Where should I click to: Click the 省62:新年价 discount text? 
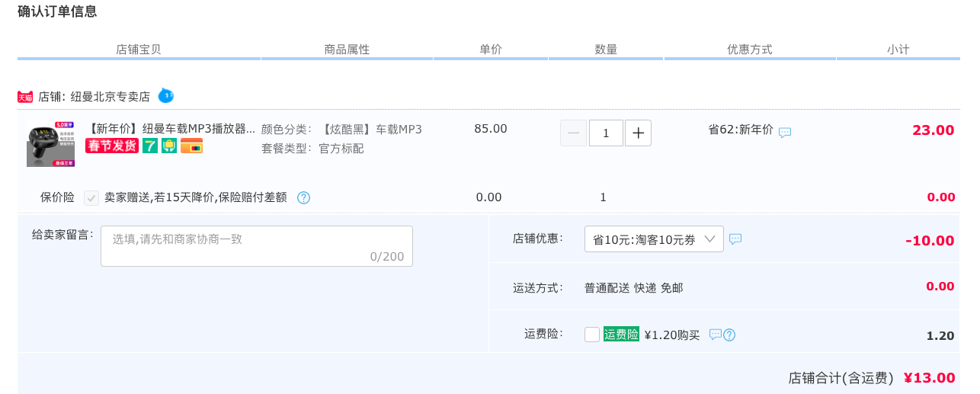741,130
